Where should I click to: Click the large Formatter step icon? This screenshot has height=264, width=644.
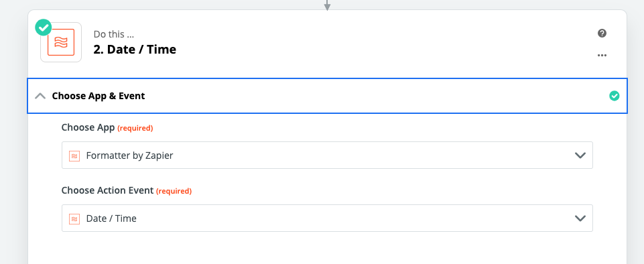point(61,42)
